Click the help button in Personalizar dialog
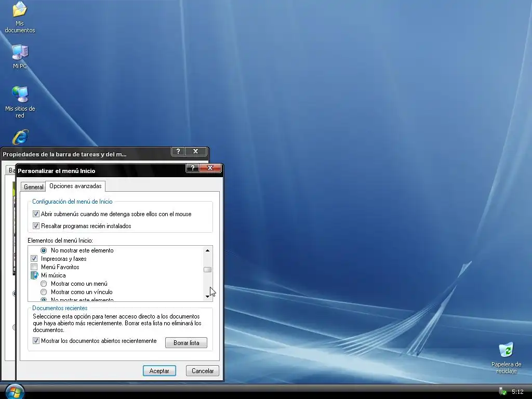 coord(193,168)
